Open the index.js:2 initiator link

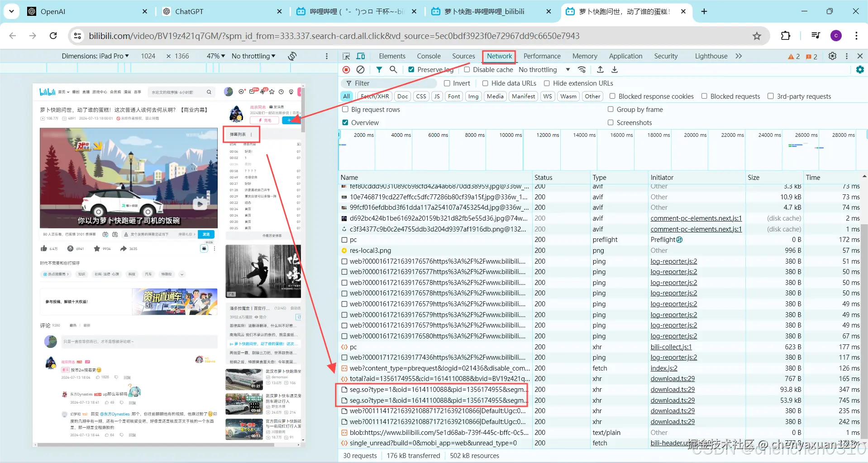(x=664, y=368)
